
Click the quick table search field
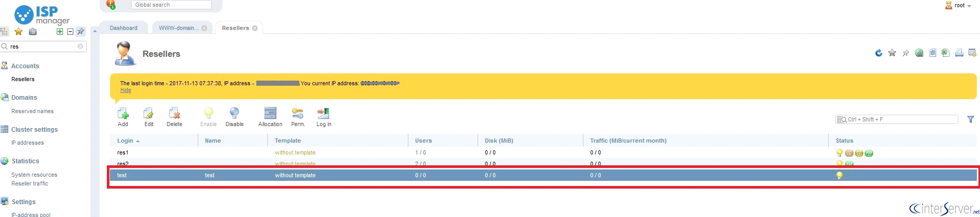coord(896,119)
